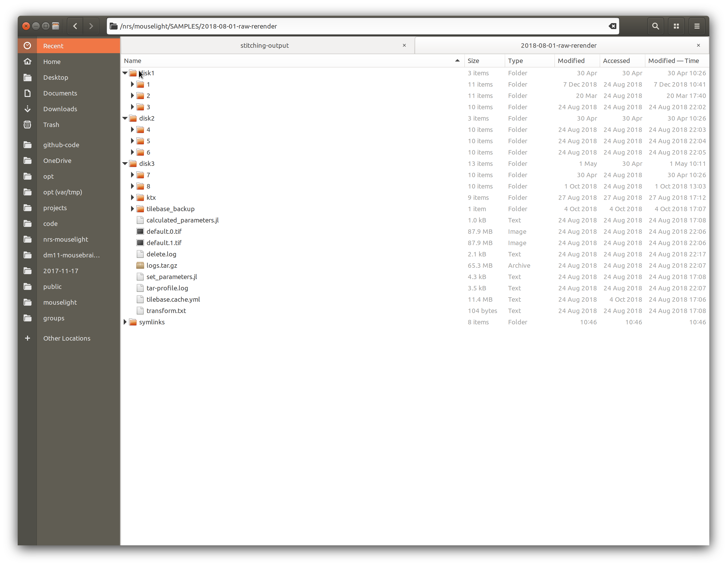
Task: Open Downloads in the sidebar
Action: click(60, 109)
